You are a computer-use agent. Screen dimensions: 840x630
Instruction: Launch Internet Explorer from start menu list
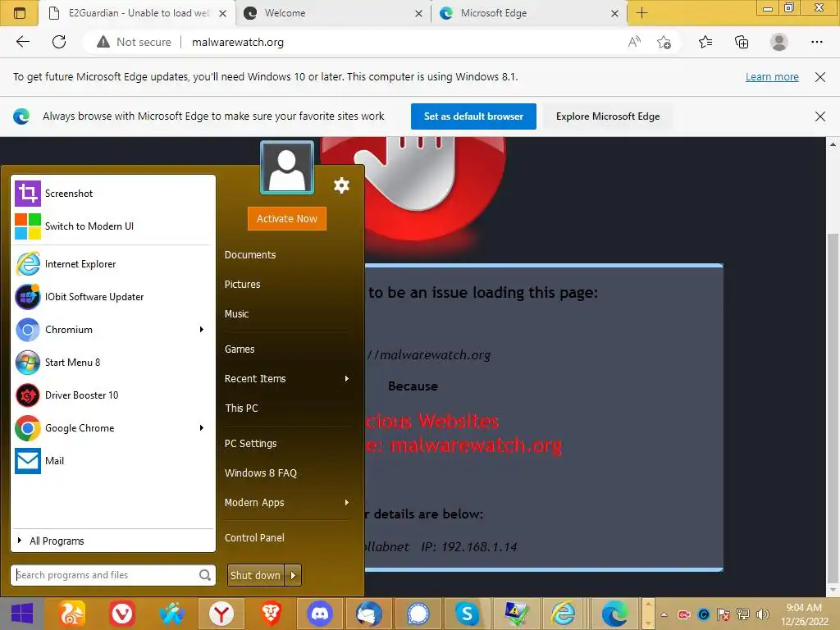pos(113,264)
